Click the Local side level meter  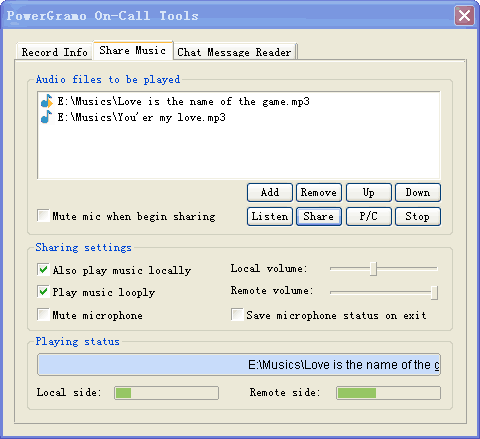pos(166,393)
